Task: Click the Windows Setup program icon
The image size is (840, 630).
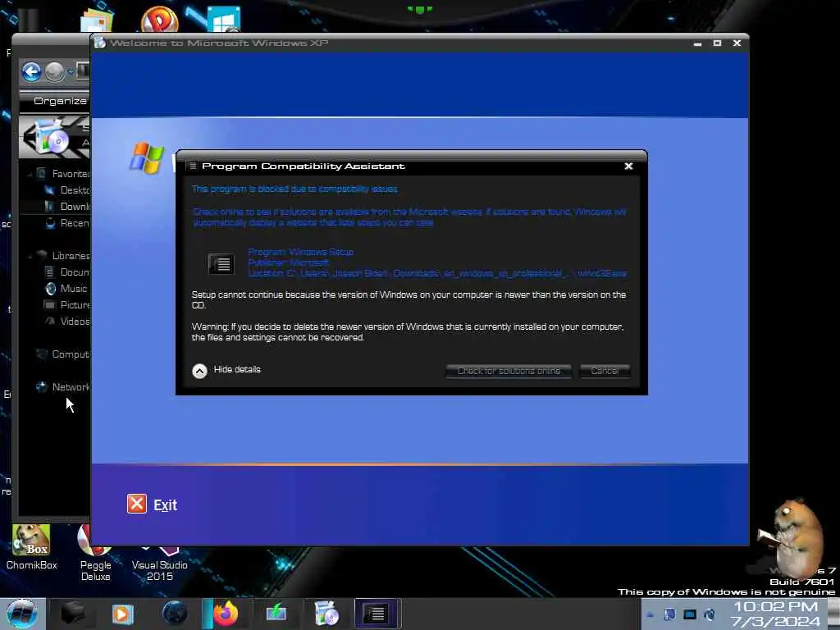Action: pyautogui.click(x=221, y=263)
